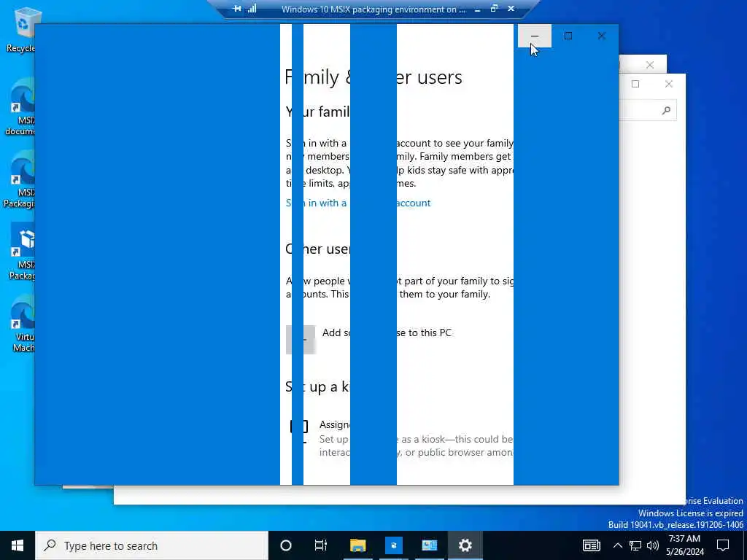Open Task View on the taskbar
Image resolution: width=747 pixels, height=560 pixels.
click(321, 545)
